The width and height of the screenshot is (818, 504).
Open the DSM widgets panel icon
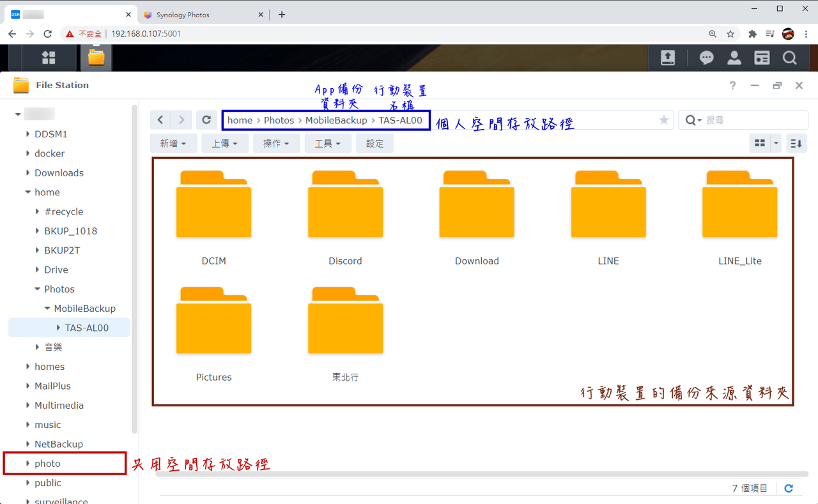pyautogui.click(x=762, y=58)
